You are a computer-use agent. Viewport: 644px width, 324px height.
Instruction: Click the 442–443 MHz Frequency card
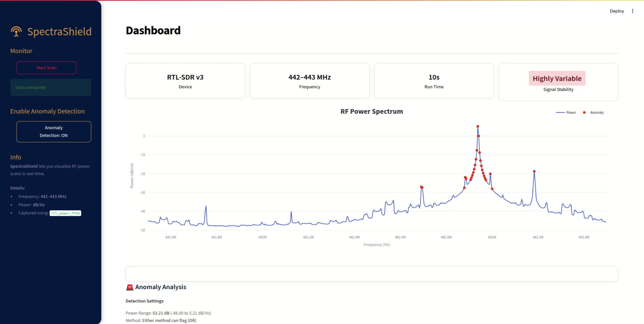[310, 81]
